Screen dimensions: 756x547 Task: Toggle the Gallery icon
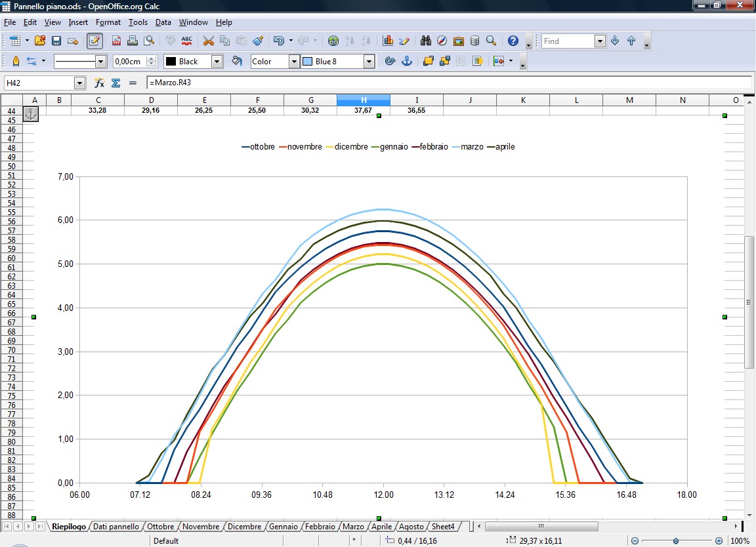click(x=458, y=41)
